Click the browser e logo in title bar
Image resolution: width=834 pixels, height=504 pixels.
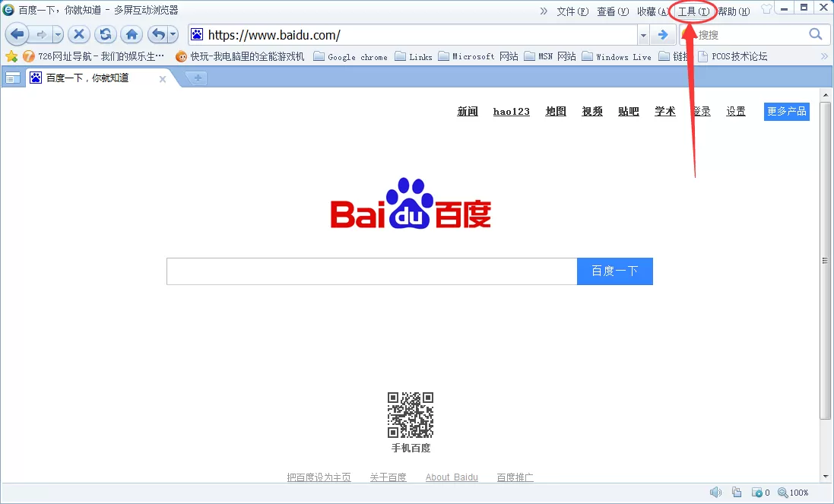point(8,10)
